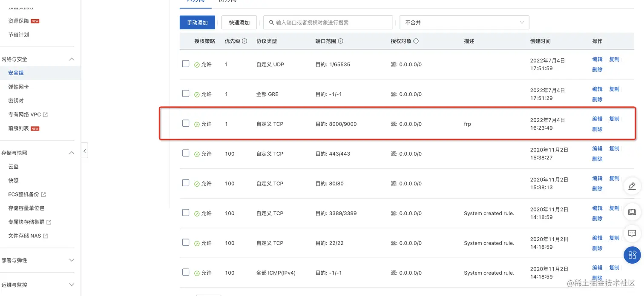Edit the frp 8000/9000 rule
The width and height of the screenshot is (644, 296).
(598, 119)
